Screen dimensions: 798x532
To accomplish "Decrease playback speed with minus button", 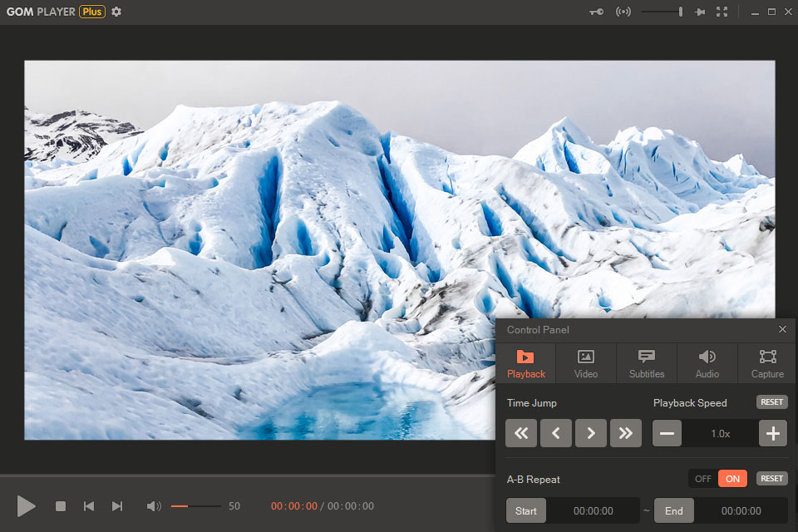I will [667, 433].
